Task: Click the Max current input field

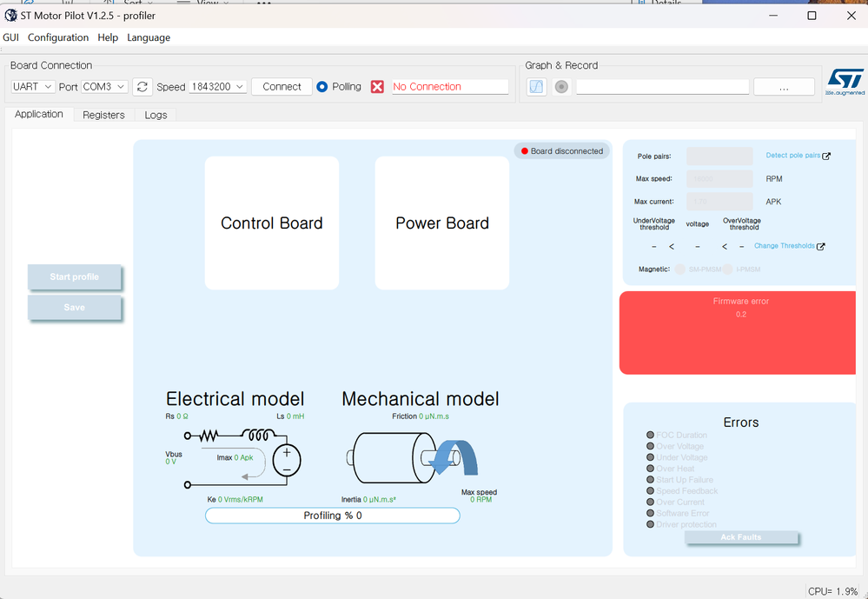Action: (x=719, y=202)
